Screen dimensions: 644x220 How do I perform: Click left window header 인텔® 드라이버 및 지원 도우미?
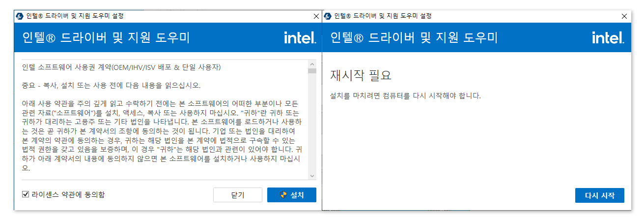coord(106,38)
